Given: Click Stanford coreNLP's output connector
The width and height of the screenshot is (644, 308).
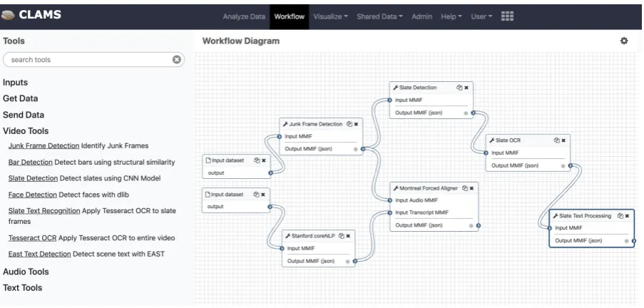Looking at the screenshot, I should [355, 261].
